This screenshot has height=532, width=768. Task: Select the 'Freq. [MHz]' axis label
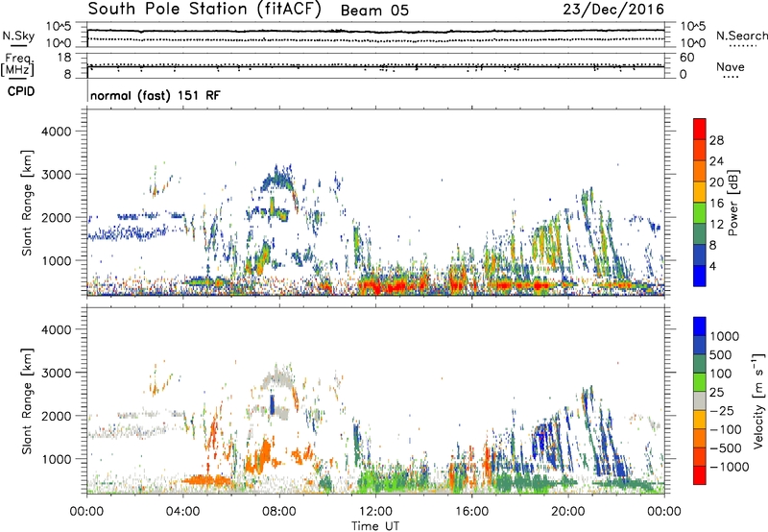pyautogui.click(x=18, y=64)
